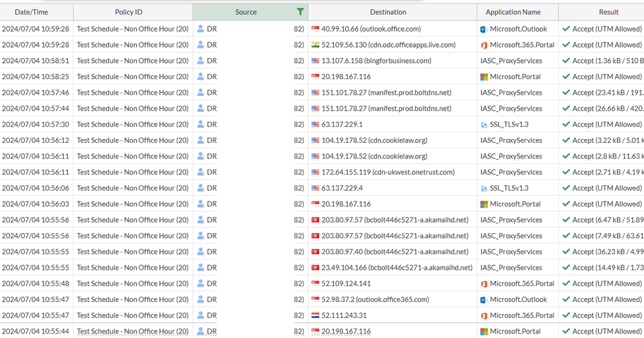Click the flag icon beside 63.137.229.1

315,124
